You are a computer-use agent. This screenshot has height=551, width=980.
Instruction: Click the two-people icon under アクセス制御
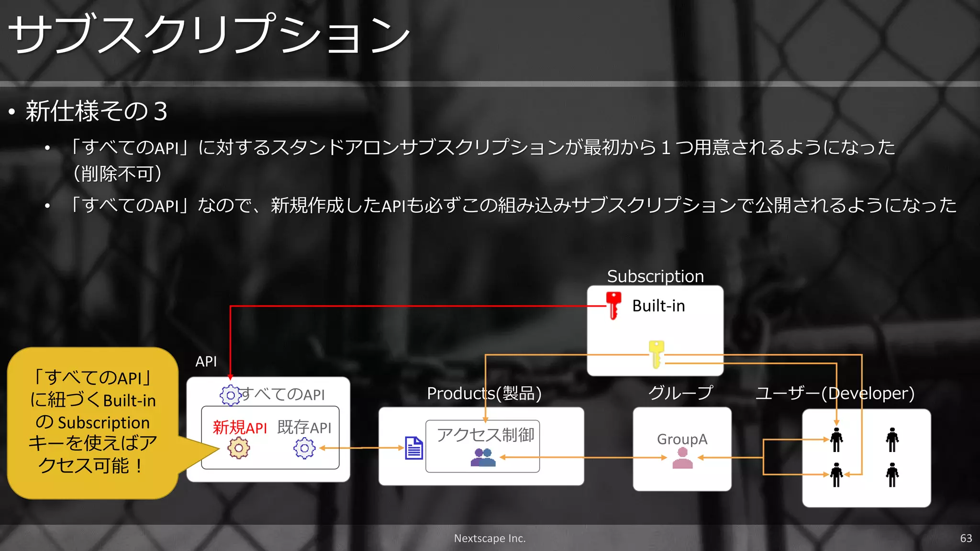click(x=483, y=457)
